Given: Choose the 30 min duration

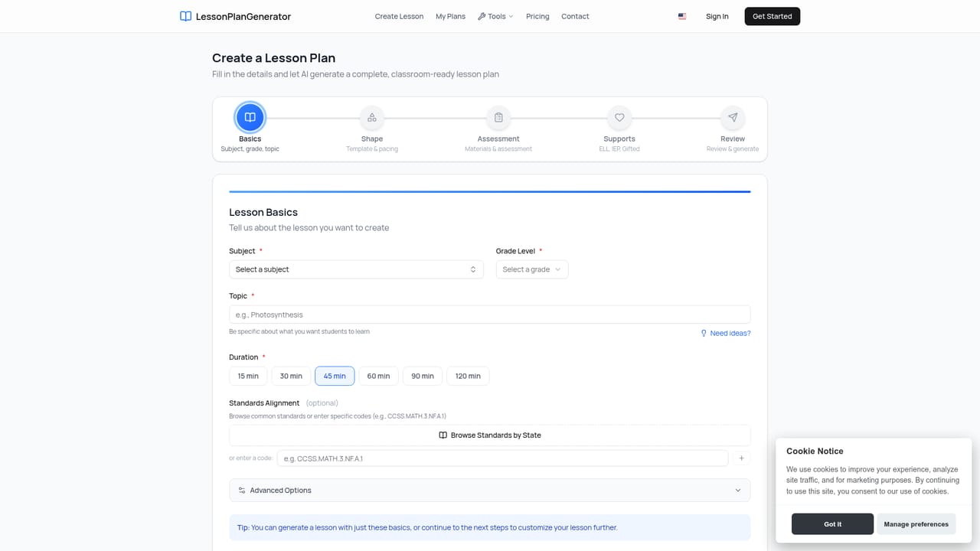Looking at the screenshot, I should 291,376.
